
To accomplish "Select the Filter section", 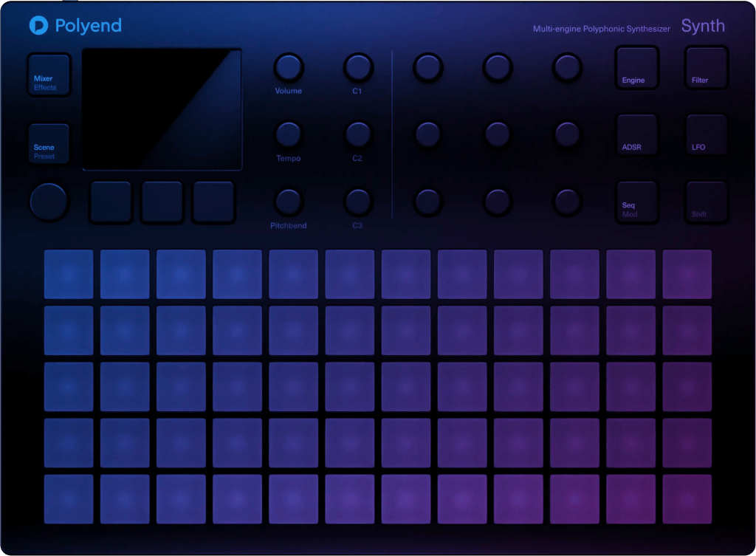I will (x=706, y=66).
